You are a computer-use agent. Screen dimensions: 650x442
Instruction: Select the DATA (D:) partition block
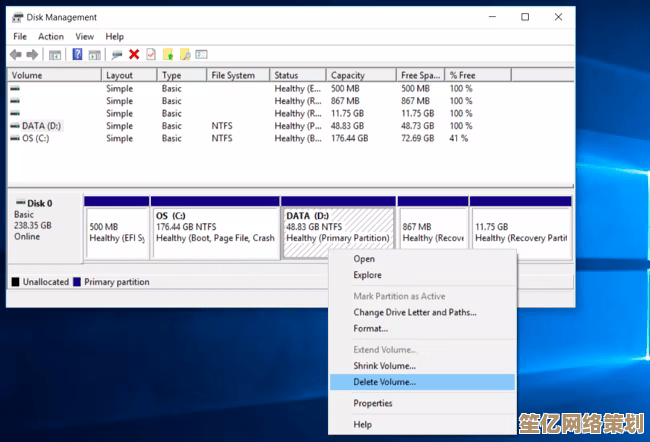338,228
